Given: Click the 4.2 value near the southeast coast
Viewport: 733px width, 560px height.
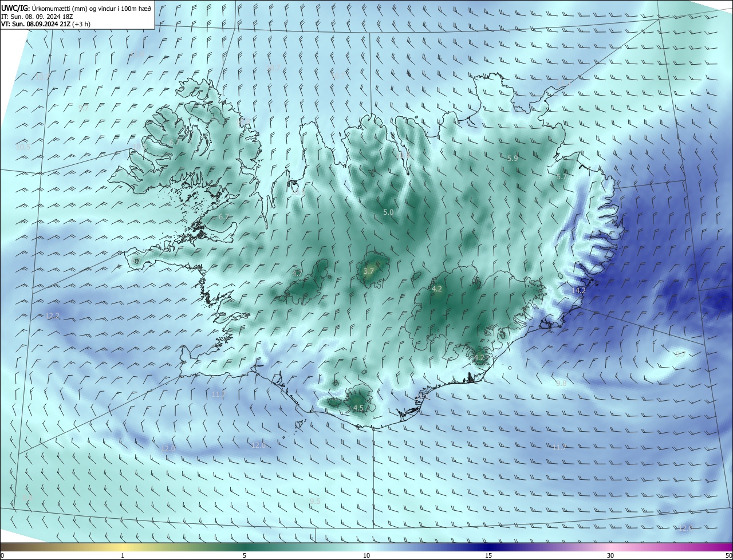Looking at the screenshot, I should 479,358.
